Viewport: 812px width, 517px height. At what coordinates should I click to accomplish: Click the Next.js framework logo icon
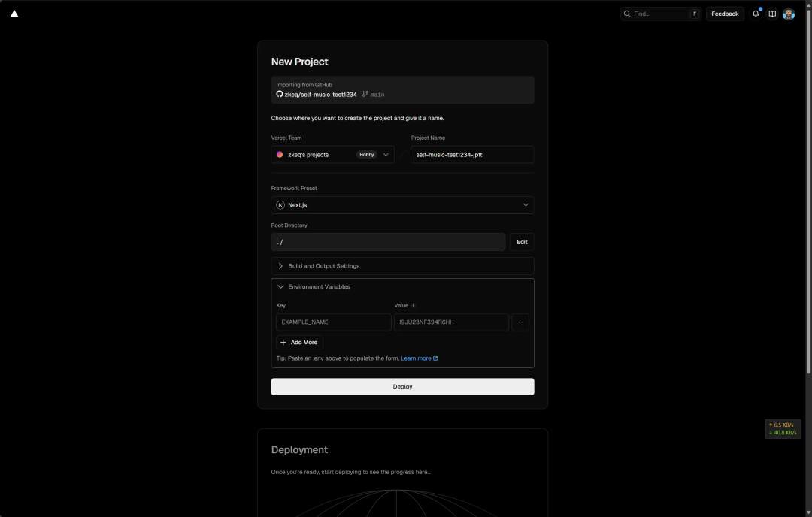280,205
